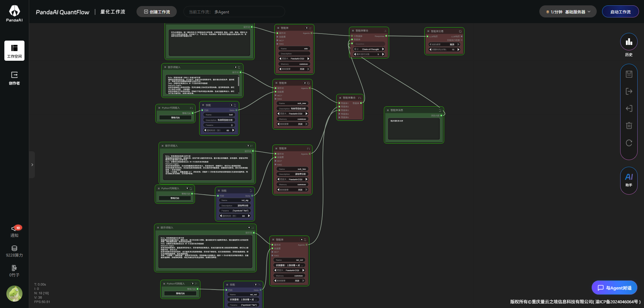Collapse the 智能体聚合 node via its header square
This screenshot has width=644, height=308.
coord(353,31)
